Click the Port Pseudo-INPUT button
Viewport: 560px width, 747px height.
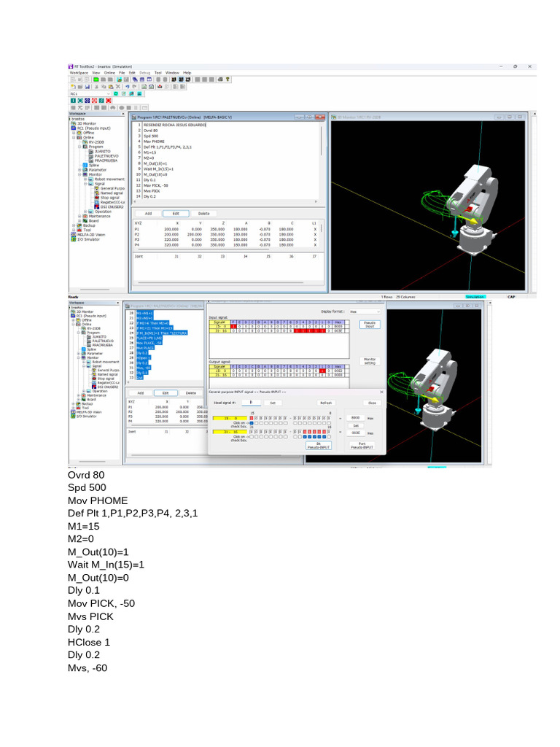coord(362,446)
